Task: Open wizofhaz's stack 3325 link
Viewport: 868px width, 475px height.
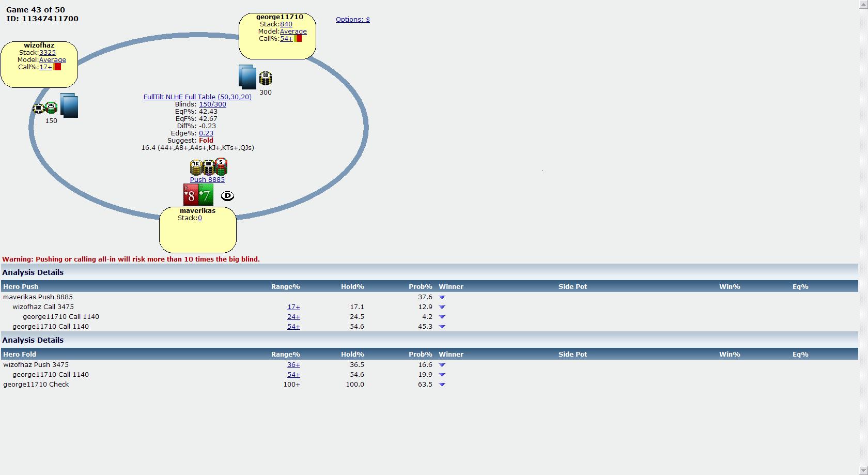Action: (x=48, y=52)
